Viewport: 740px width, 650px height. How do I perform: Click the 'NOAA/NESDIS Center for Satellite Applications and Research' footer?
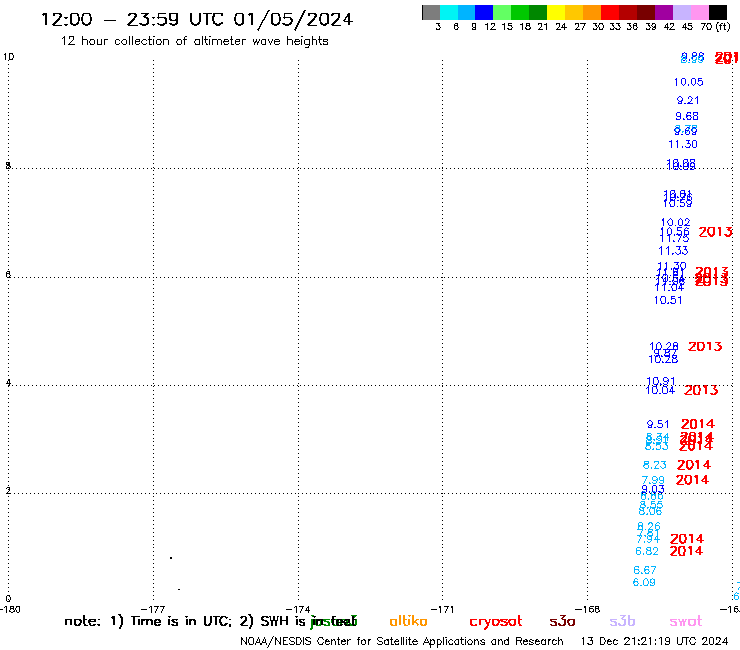(x=402, y=642)
